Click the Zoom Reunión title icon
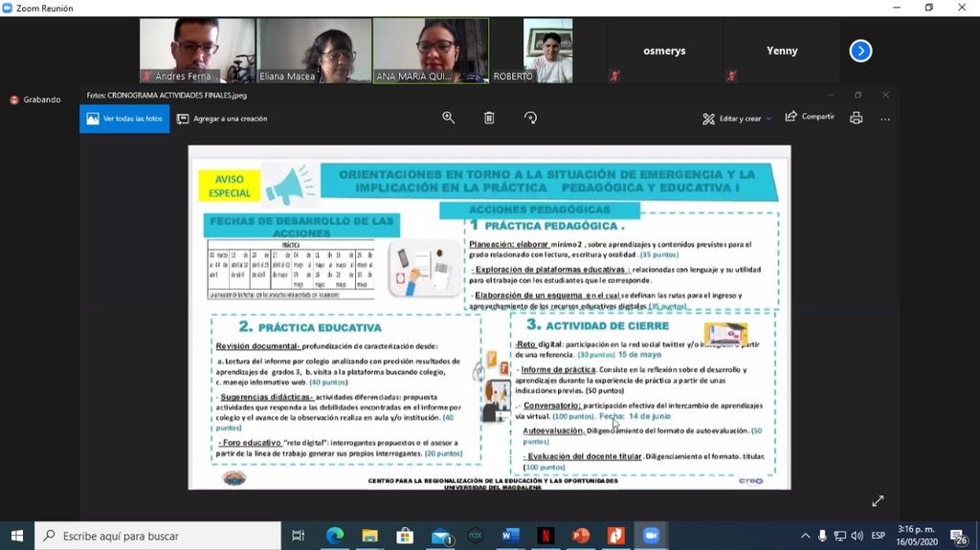The width and height of the screenshot is (980, 550). tap(7, 8)
